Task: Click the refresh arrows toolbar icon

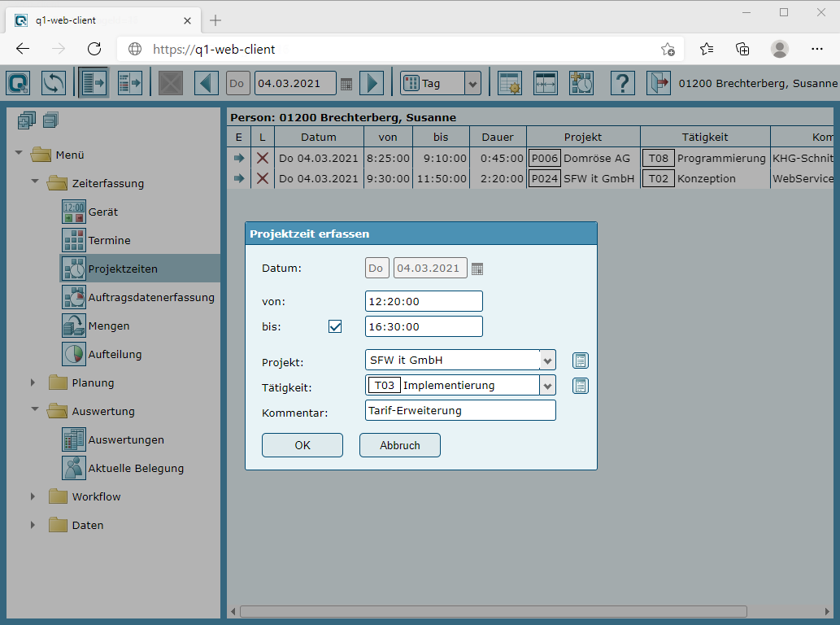Action: point(54,83)
